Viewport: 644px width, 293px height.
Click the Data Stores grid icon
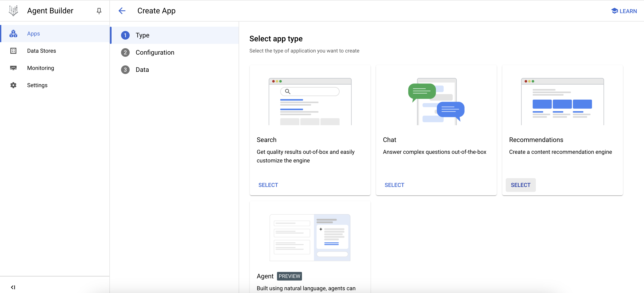13,51
